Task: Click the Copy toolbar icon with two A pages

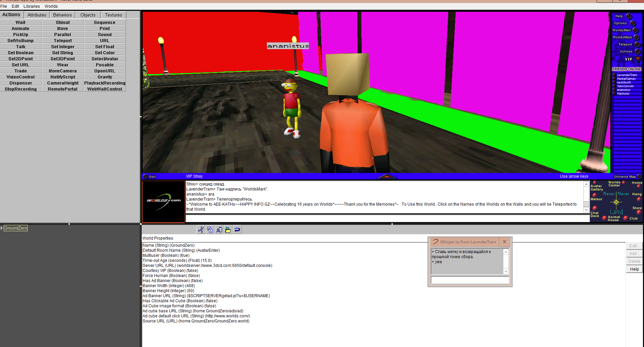Action: pyautogui.click(x=210, y=230)
